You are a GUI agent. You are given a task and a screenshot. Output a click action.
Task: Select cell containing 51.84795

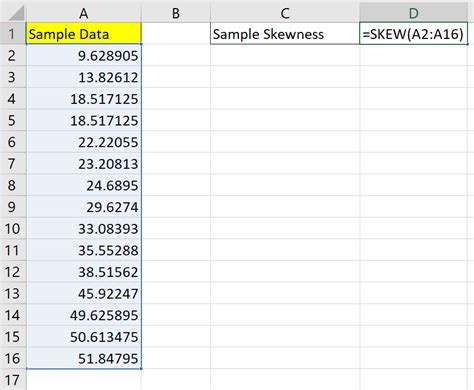[84, 358]
